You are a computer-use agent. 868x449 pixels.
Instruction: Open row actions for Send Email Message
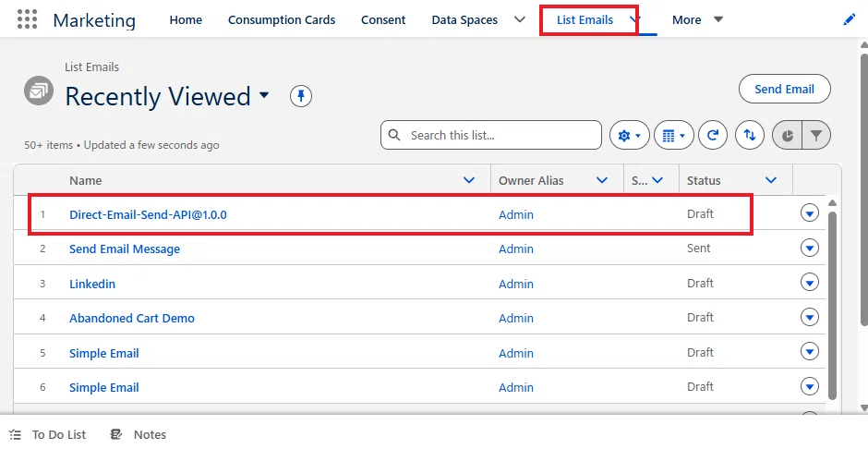[809, 248]
